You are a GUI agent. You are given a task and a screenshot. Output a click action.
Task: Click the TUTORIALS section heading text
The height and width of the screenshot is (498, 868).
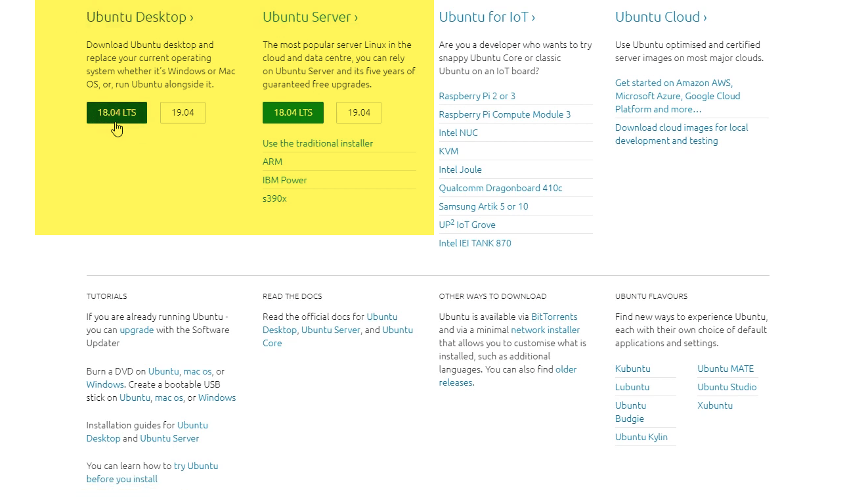(107, 296)
